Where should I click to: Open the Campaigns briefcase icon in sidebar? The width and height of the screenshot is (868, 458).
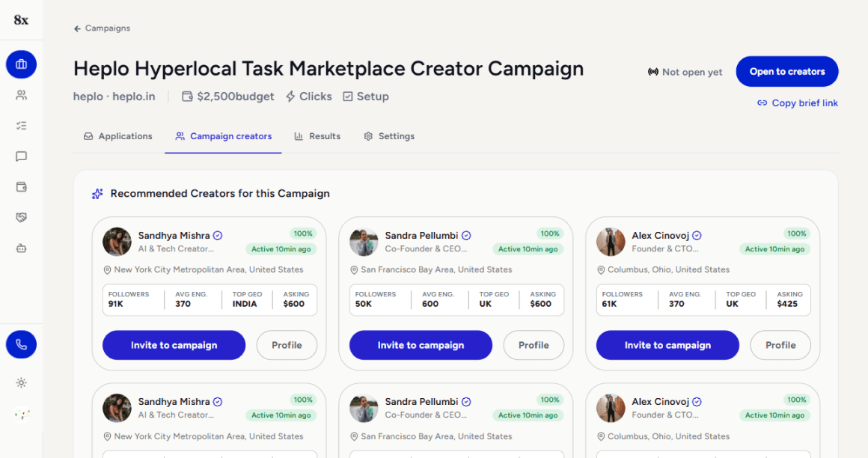(21, 64)
